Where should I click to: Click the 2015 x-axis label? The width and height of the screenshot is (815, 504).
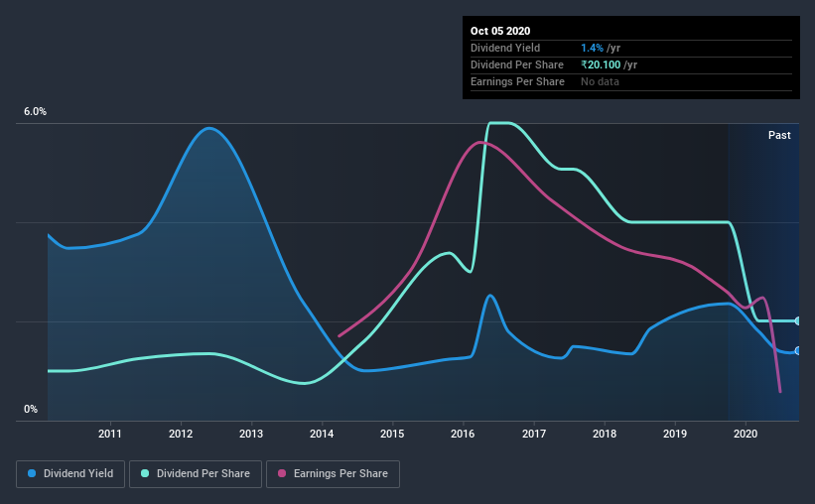point(392,434)
